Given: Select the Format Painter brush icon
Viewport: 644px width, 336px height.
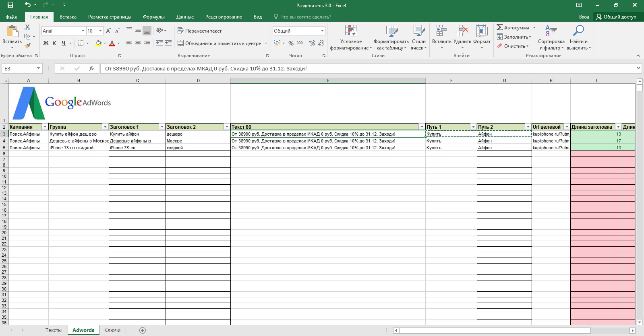Looking at the screenshot, I should pyautogui.click(x=27, y=45).
